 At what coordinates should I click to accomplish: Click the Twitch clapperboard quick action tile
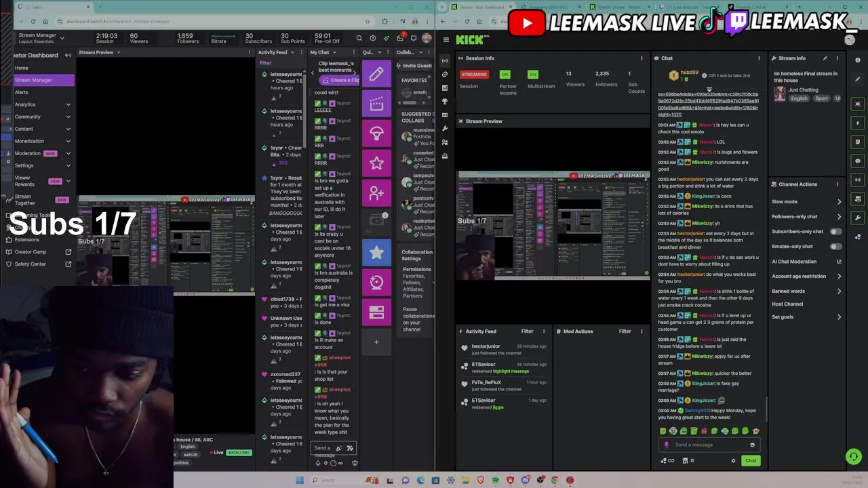click(376, 104)
